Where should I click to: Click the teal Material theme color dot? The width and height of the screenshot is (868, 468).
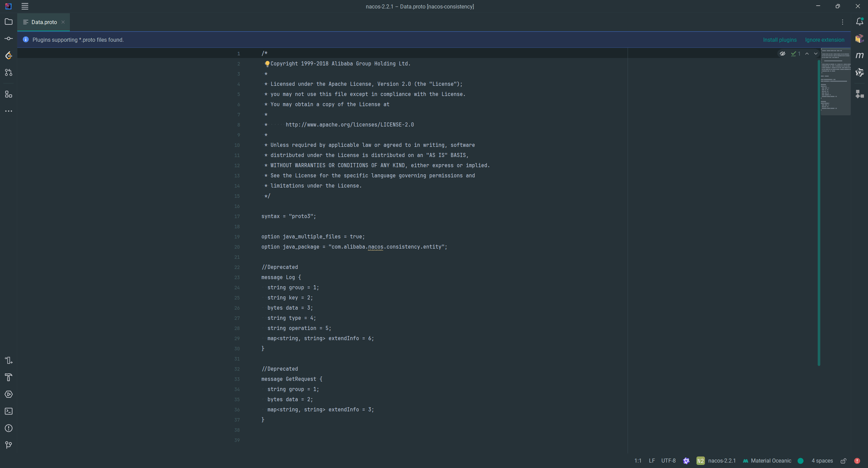coord(801,461)
